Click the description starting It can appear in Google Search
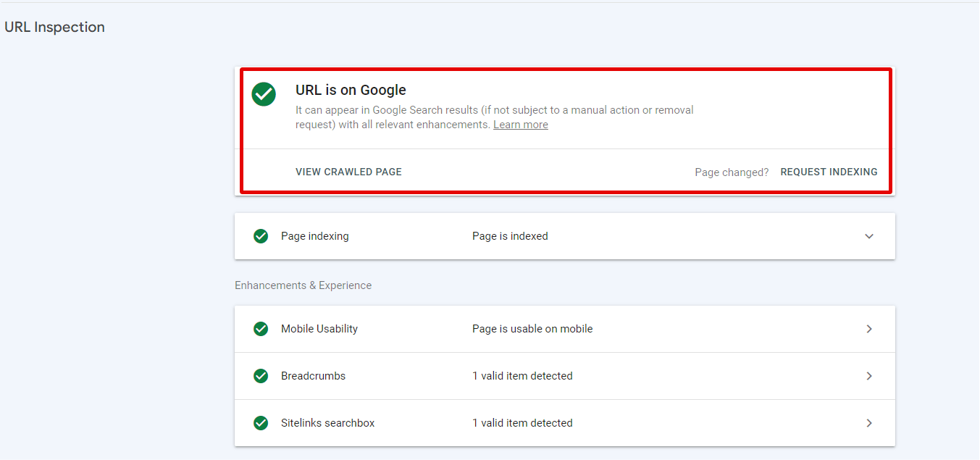 click(495, 117)
